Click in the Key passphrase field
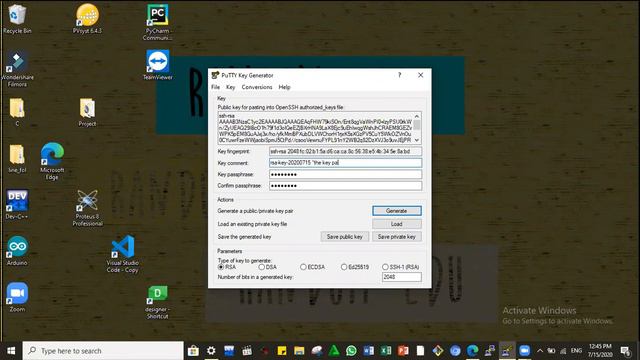 tap(345, 174)
